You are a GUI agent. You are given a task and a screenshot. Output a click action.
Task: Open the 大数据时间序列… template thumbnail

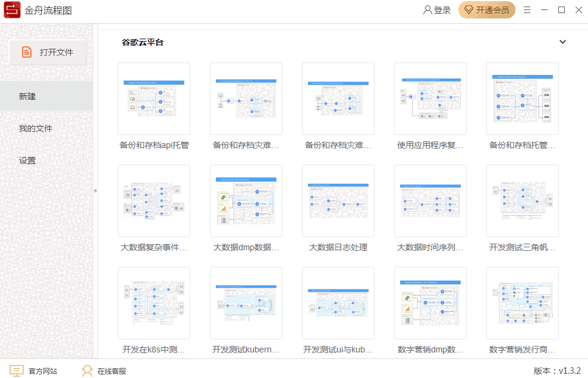pyautogui.click(x=430, y=201)
